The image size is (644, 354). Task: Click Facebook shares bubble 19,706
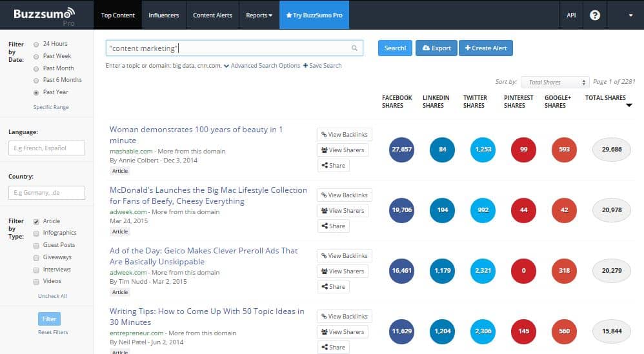tap(401, 210)
